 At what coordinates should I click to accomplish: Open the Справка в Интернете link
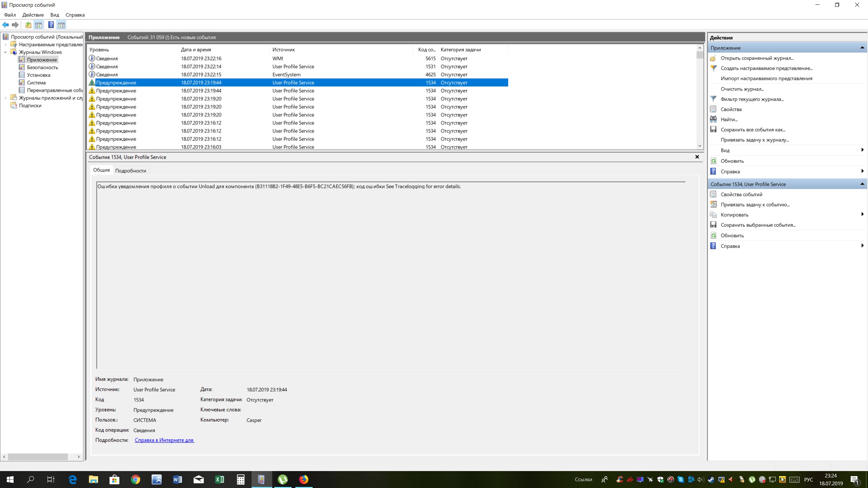pyautogui.click(x=164, y=440)
